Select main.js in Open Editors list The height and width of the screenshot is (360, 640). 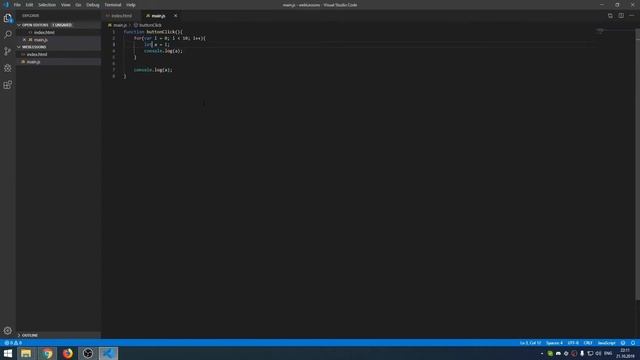pyautogui.click(x=58, y=40)
